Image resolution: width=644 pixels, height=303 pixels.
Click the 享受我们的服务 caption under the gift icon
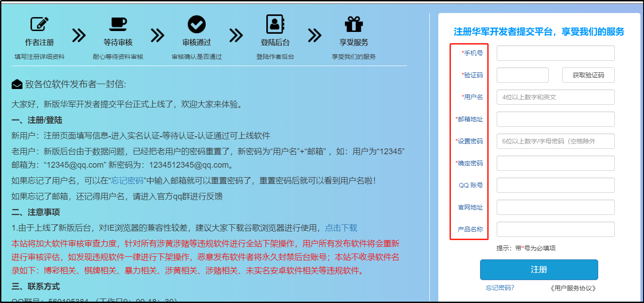[x=354, y=57]
